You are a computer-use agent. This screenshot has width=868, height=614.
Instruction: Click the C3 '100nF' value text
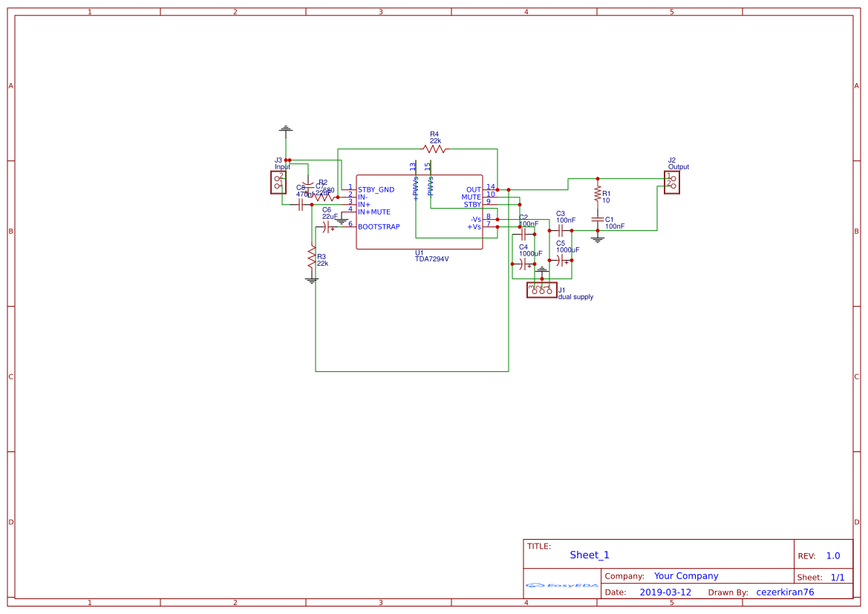[566, 221]
